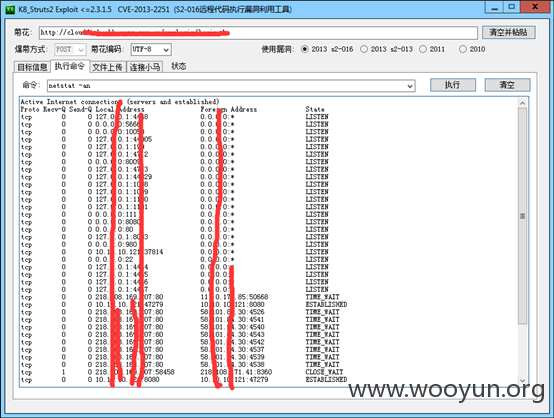The height and width of the screenshot is (418, 554).
Task: Select the 'Active Internet connections' header line
Action: tap(120, 102)
